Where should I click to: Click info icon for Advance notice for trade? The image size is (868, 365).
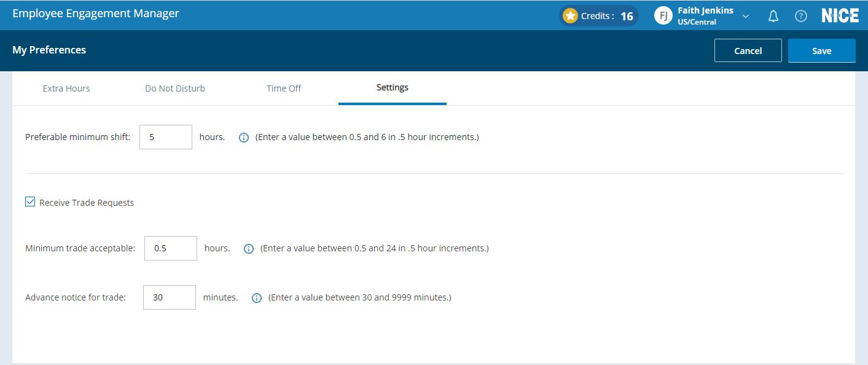click(257, 298)
